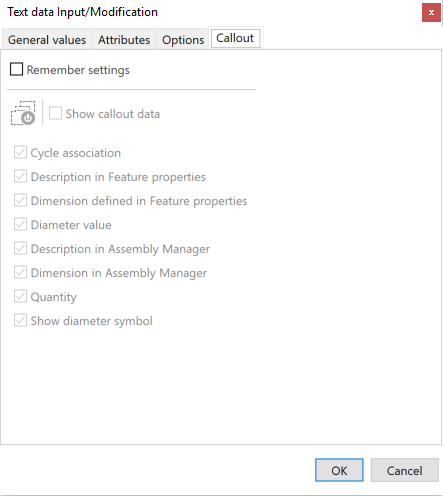
Task: Select the Callout tab
Action: (x=235, y=38)
